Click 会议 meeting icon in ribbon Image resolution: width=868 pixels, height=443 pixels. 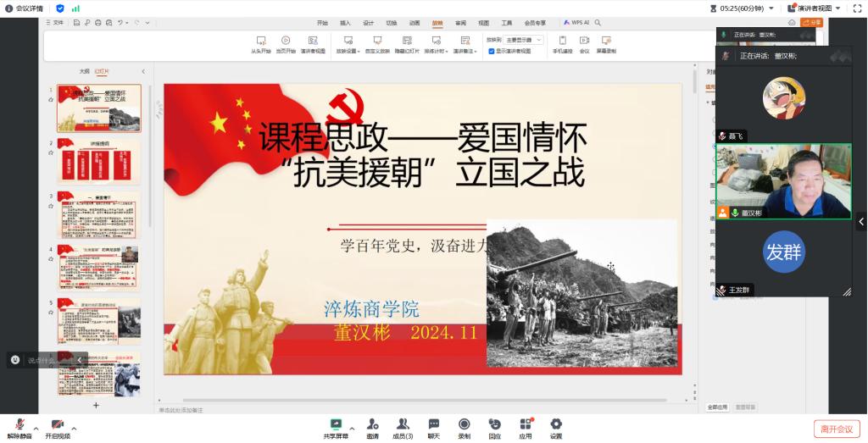[584, 44]
